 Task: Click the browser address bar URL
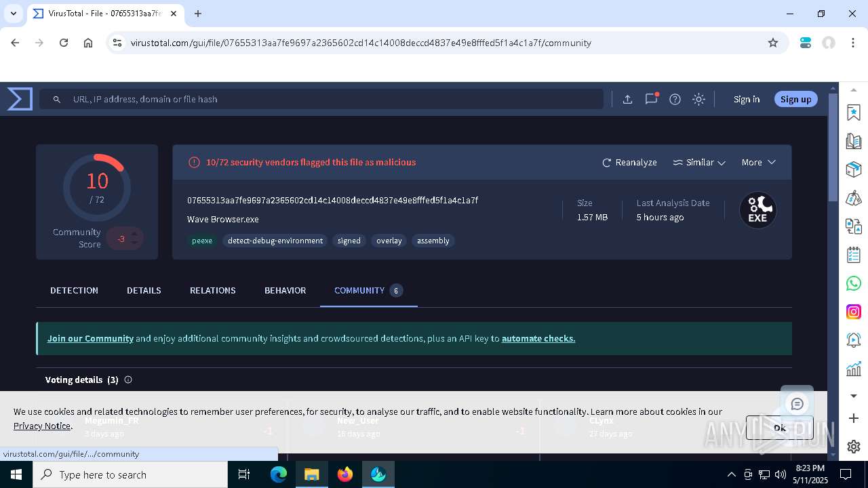361,43
